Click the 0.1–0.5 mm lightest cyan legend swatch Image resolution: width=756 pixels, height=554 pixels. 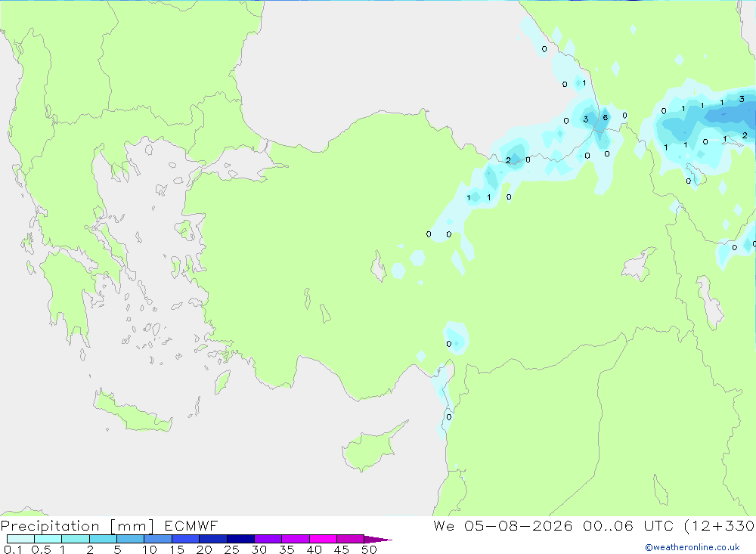click(x=20, y=539)
